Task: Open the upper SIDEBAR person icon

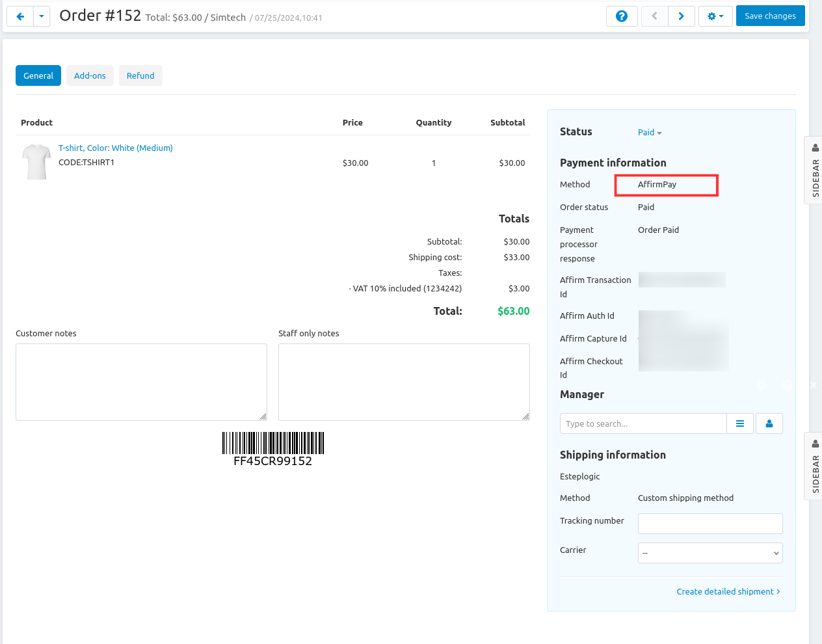Action: [815, 148]
